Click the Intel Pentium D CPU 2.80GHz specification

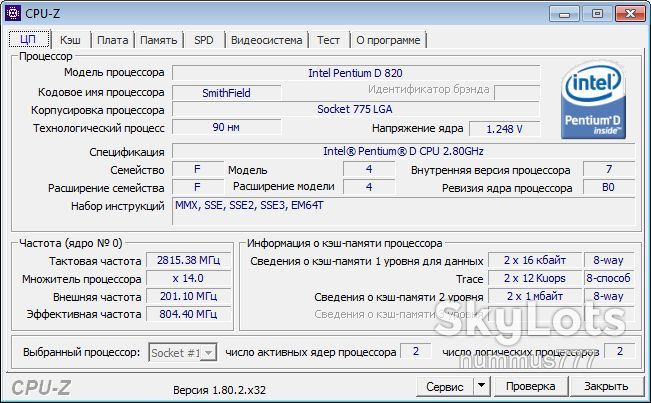coord(403,151)
